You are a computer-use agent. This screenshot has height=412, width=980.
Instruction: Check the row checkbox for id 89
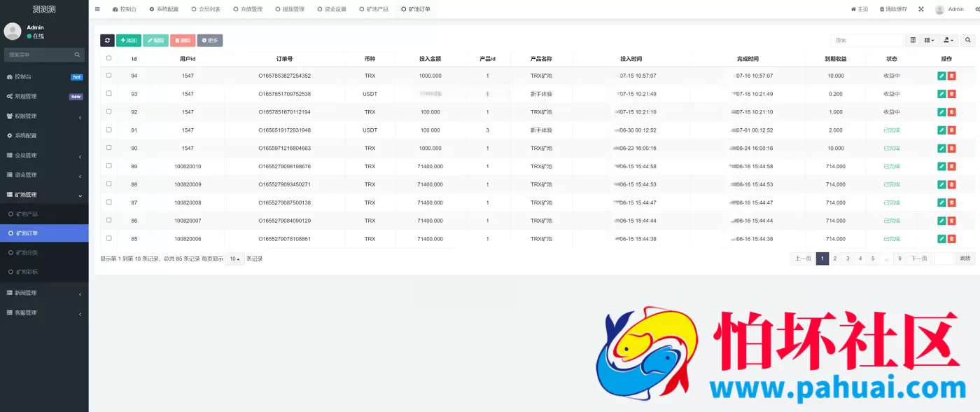pyautogui.click(x=108, y=166)
